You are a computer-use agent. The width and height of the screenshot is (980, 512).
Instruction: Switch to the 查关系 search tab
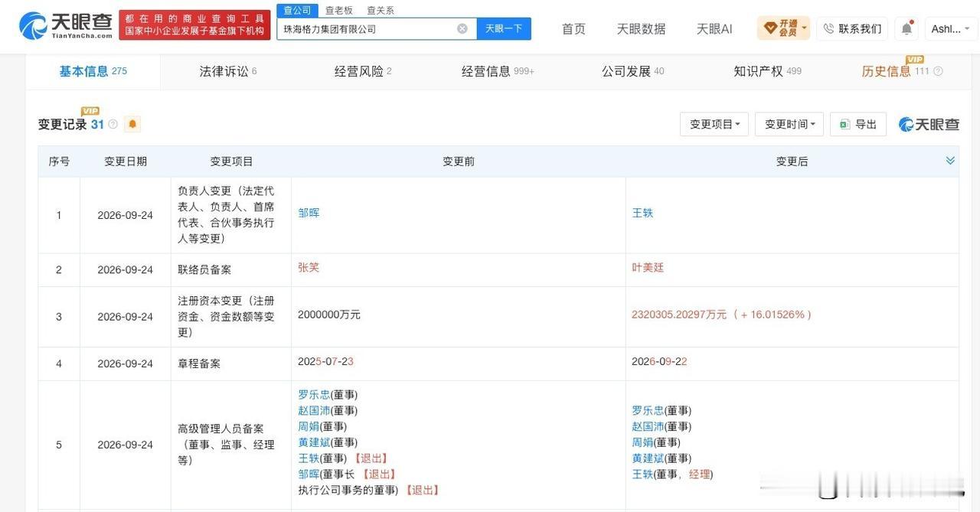point(381,10)
